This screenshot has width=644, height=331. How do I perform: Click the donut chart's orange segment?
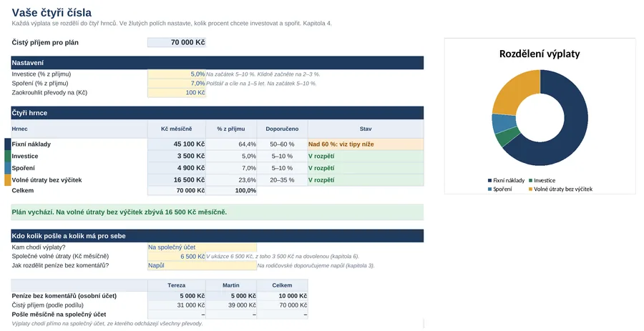[515, 91]
